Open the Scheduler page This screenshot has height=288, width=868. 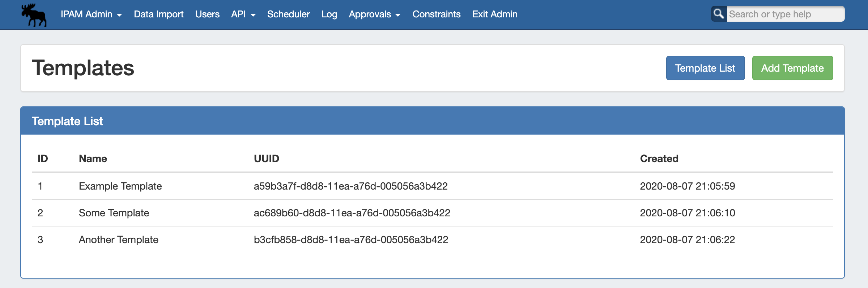pos(288,14)
